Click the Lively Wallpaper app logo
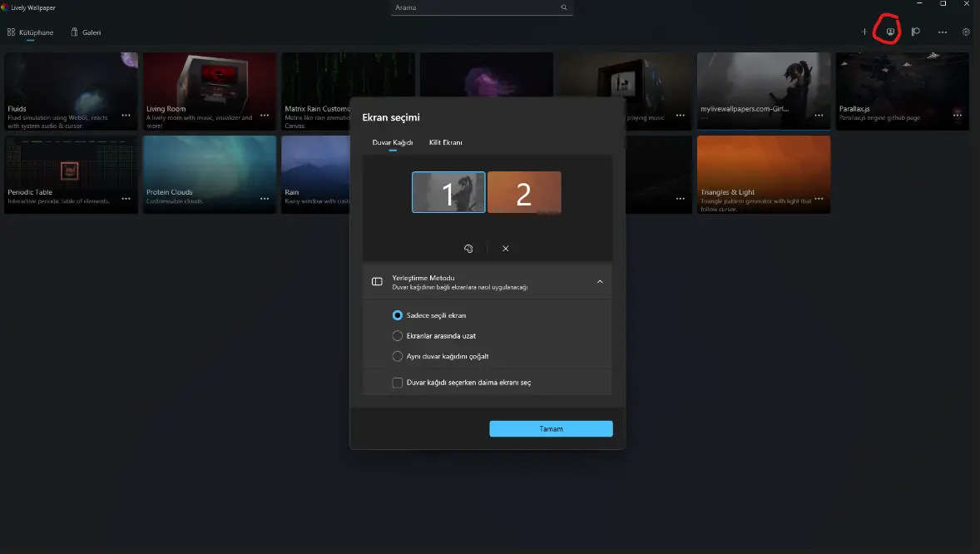Screen dimensions: 980x554 click(4, 7)
